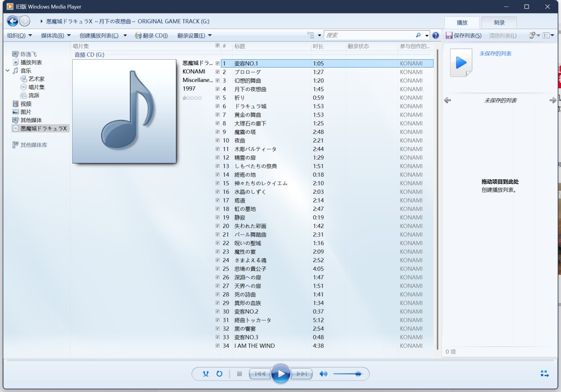Rate the album with the star rating

tap(192, 98)
